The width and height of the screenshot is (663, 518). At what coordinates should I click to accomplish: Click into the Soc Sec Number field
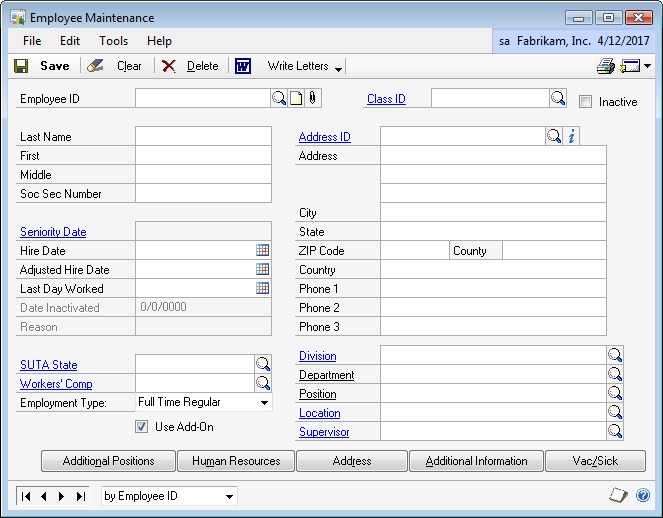[x=203, y=193]
